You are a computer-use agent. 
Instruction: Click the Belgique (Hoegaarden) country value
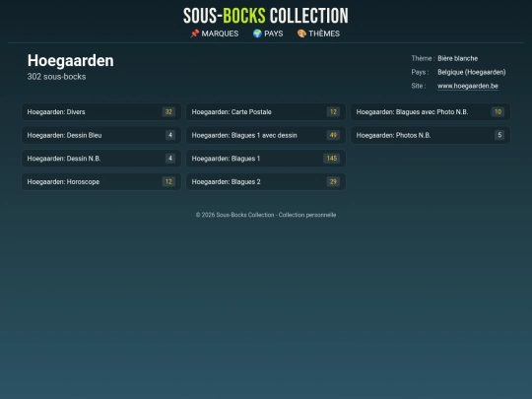pos(471,72)
